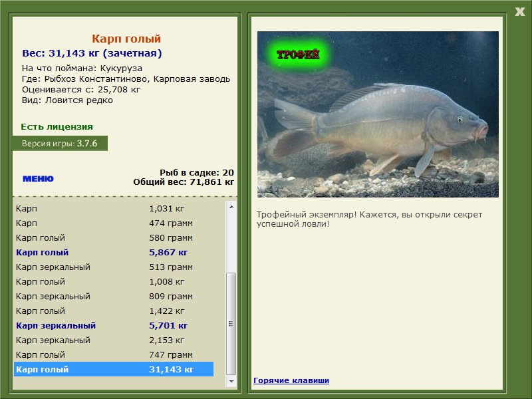
Task: Click the Есть лицензия text
Action: pyautogui.click(x=57, y=126)
